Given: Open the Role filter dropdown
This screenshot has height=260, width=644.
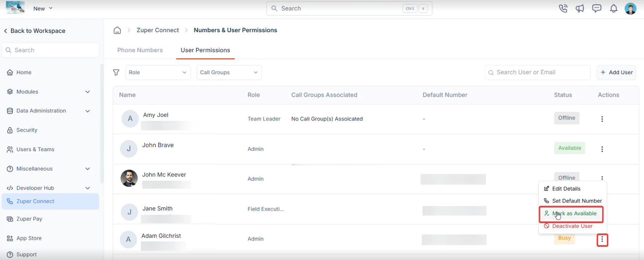Looking at the screenshot, I should [158, 72].
